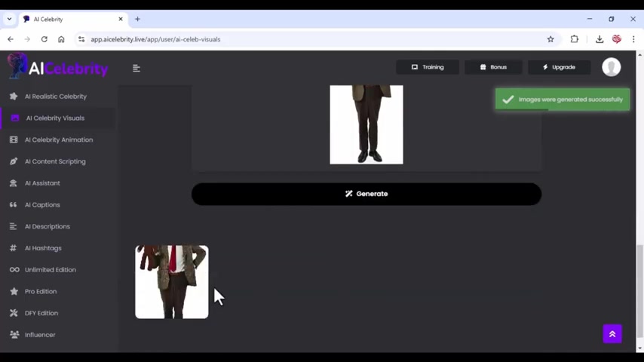The width and height of the screenshot is (644, 362).
Task: Go back to previous page
Action: coord(11,39)
